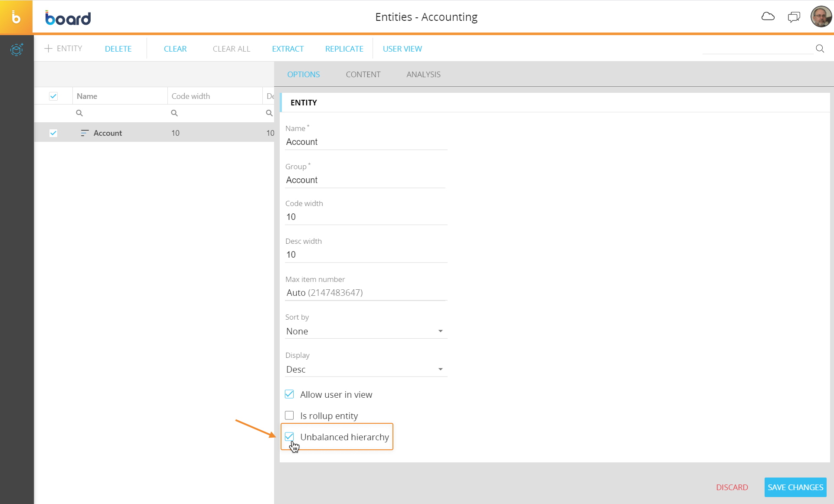
Task: Click the SAVE CHANGES button
Action: [x=795, y=487]
